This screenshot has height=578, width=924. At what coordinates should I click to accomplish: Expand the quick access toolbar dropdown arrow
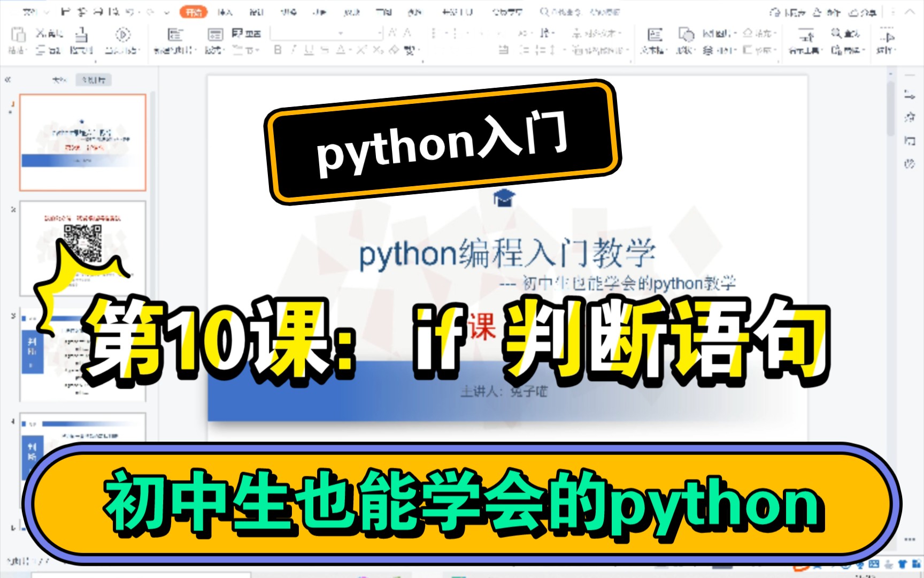tap(167, 12)
